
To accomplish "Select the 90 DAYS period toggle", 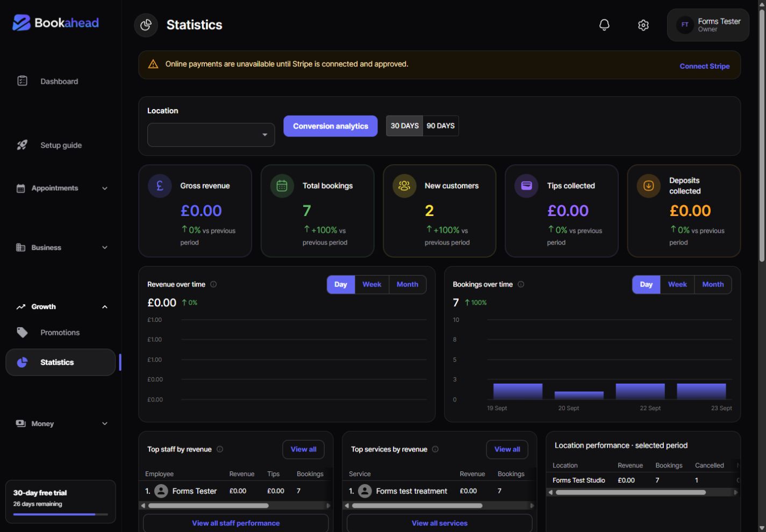I will (x=441, y=126).
